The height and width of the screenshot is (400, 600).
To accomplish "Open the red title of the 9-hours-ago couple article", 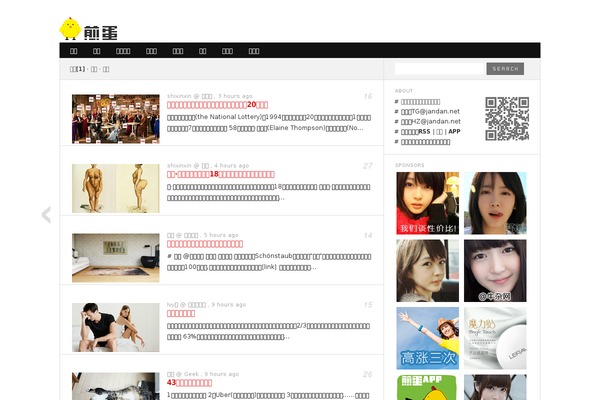I will point(181,313).
